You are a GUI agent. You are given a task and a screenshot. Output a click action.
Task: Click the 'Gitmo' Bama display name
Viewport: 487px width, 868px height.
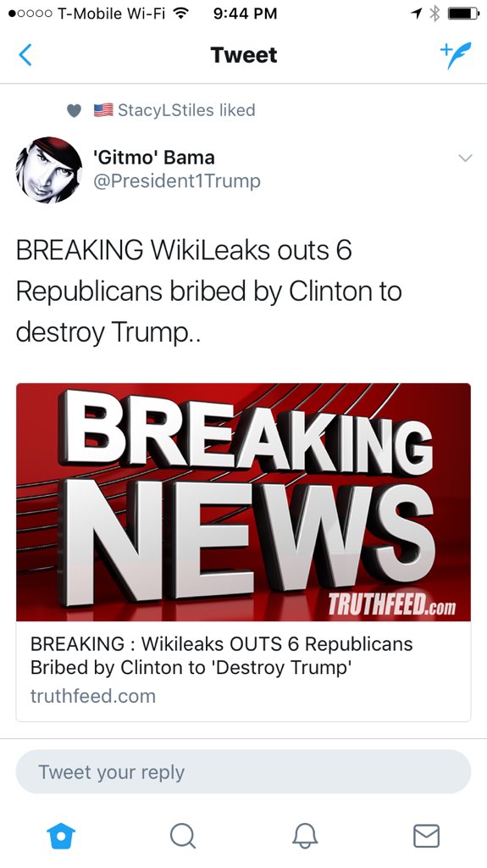[154, 157]
